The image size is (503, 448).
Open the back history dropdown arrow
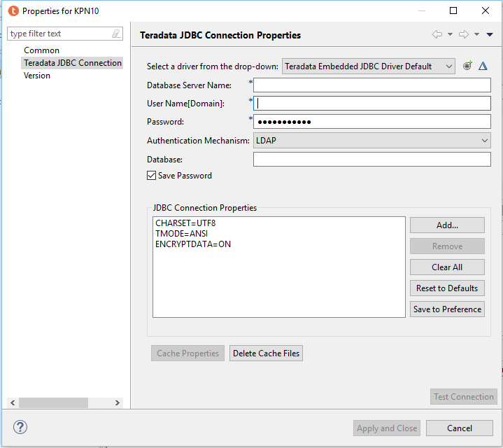tap(450, 34)
